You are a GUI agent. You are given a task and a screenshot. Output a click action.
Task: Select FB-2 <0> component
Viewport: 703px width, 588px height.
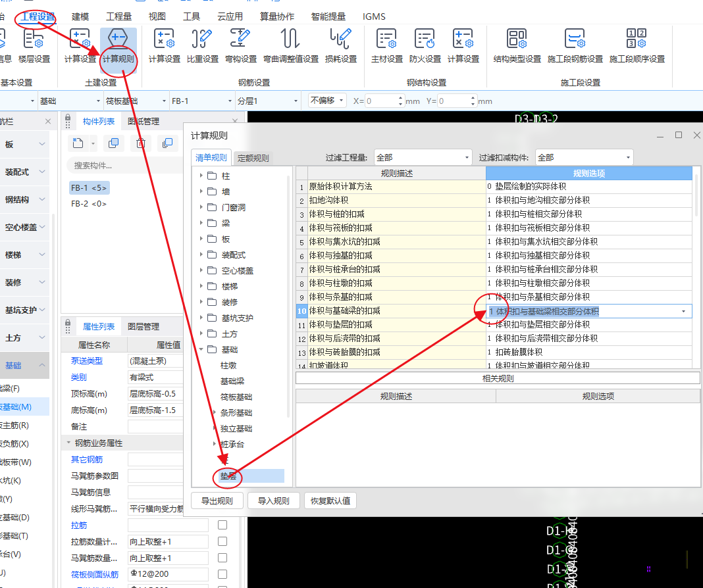tap(89, 204)
